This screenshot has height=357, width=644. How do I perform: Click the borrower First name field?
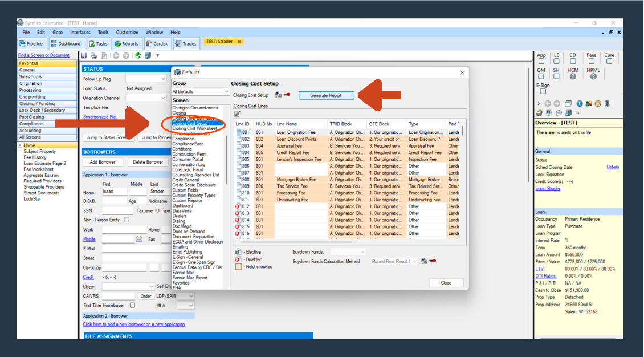114,192
